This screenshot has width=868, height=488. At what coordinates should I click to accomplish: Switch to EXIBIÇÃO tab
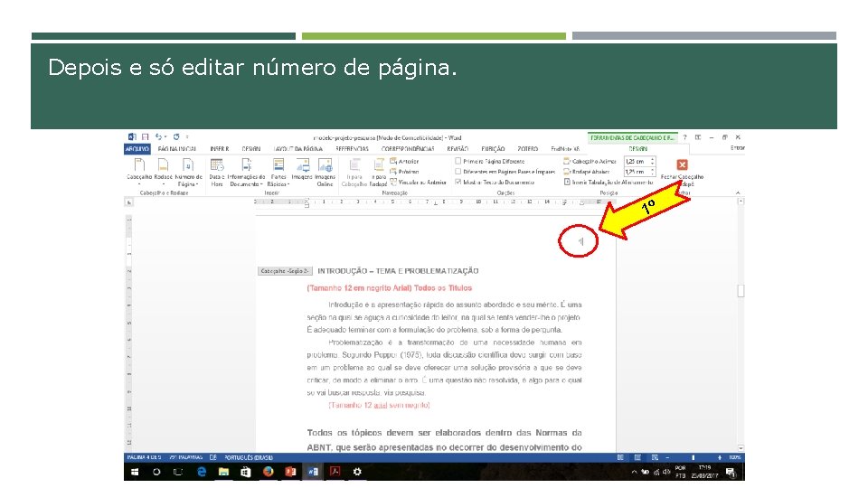[x=493, y=149]
